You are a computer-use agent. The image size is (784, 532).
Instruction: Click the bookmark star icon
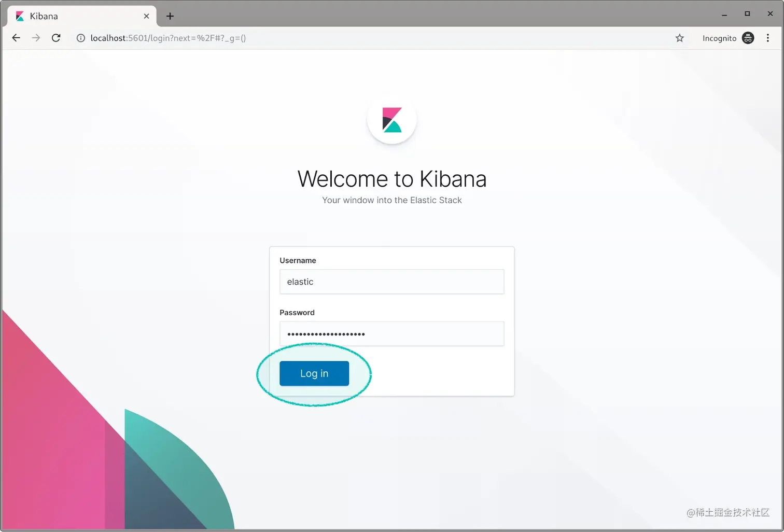(x=679, y=38)
